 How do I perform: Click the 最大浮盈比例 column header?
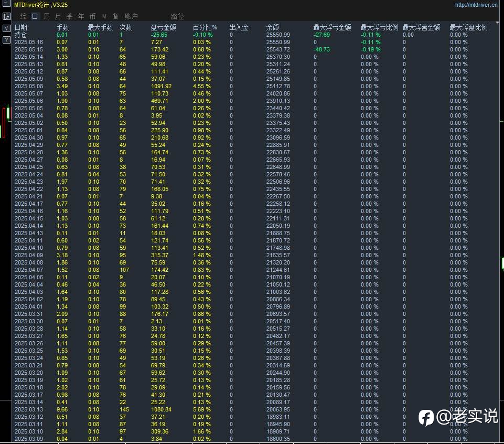(469, 27)
